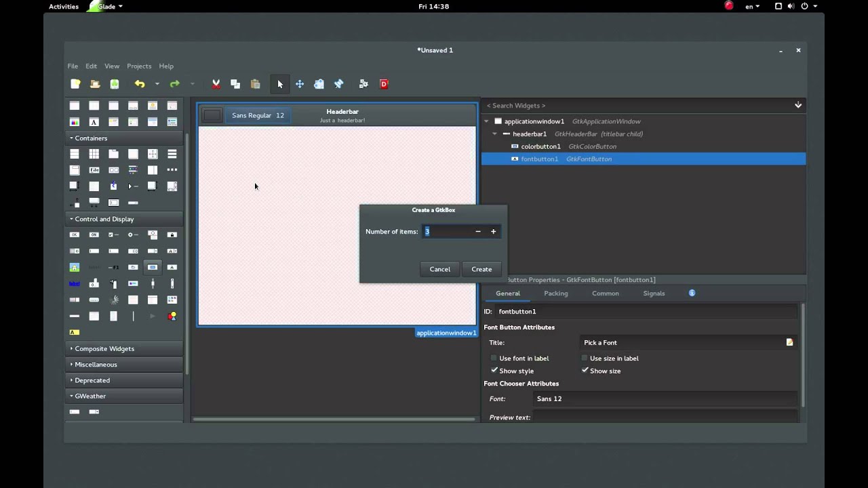The image size is (868, 488).
Task: Click the green redo arrow
Action: tap(175, 84)
